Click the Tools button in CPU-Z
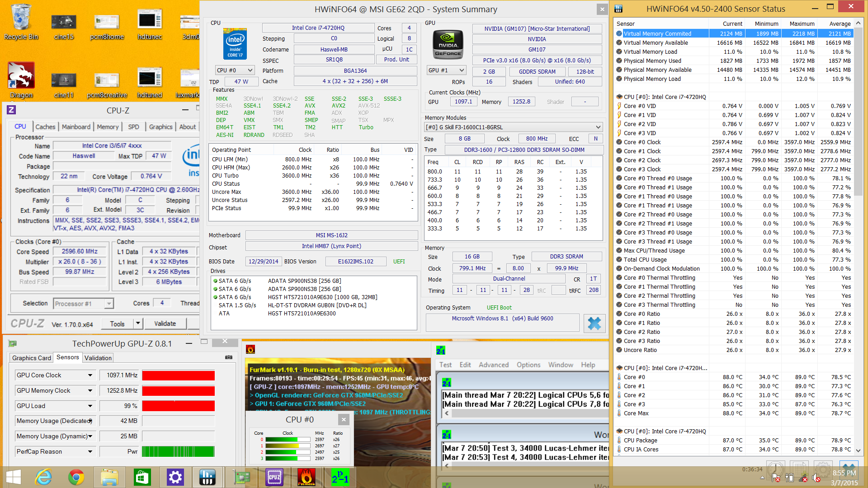This screenshot has width=868, height=488. pos(117,324)
